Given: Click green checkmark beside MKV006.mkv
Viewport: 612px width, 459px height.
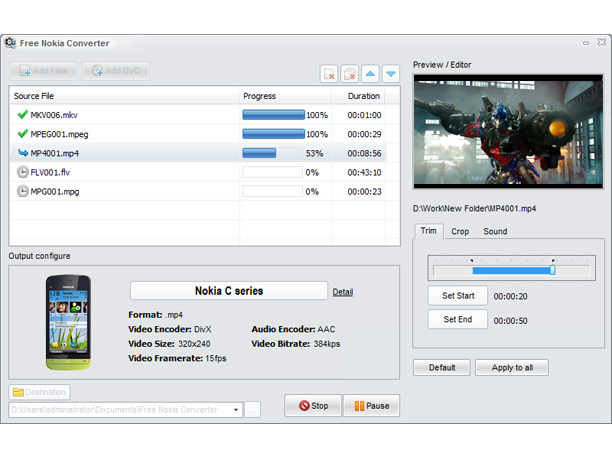Looking at the screenshot, I should pos(23,114).
